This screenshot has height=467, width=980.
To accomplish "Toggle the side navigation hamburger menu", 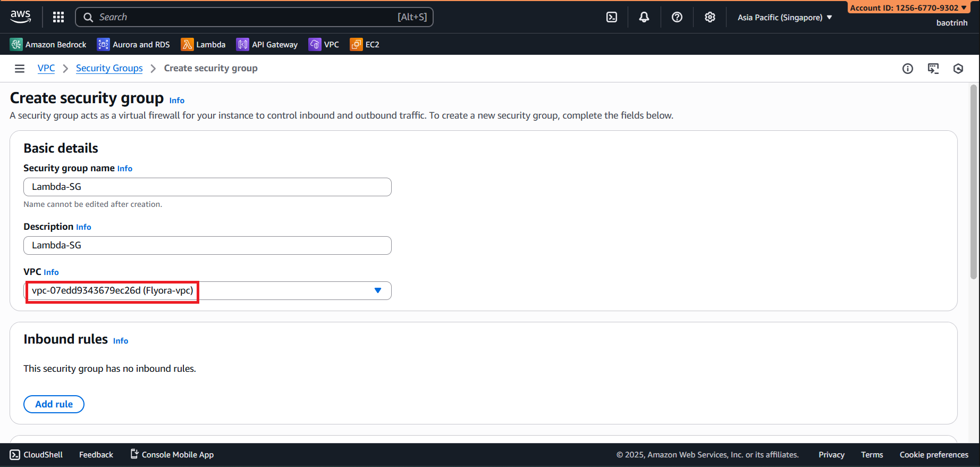I will pos(20,69).
